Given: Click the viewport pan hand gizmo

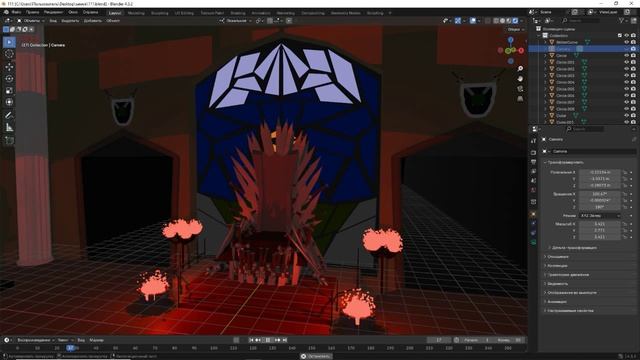Looking at the screenshot, I should coord(520,78).
